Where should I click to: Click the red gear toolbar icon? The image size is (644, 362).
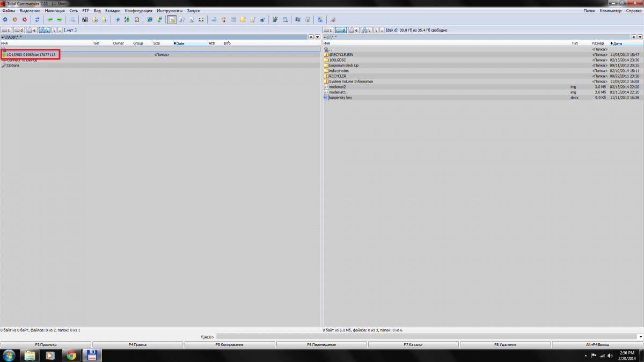pyautogui.click(x=24, y=20)
